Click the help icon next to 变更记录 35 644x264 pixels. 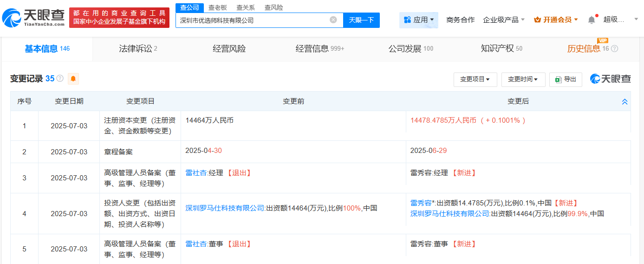coord(60,79)
